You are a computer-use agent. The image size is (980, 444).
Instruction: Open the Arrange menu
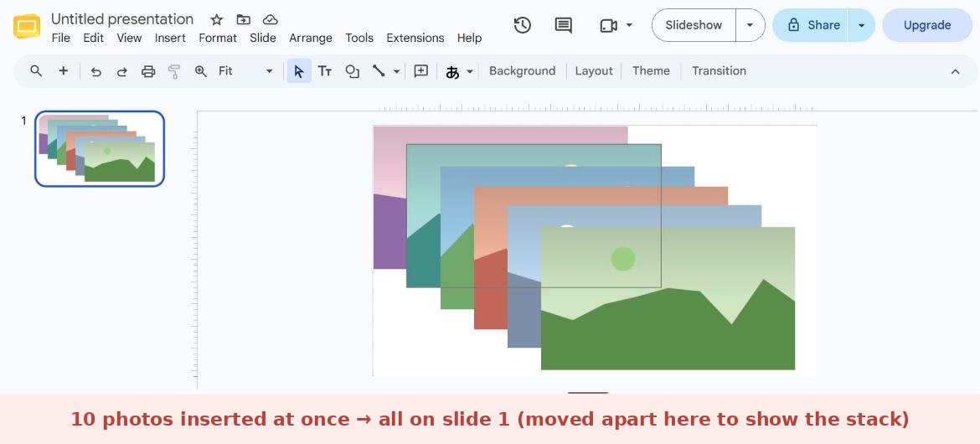(x=311, y=39)
